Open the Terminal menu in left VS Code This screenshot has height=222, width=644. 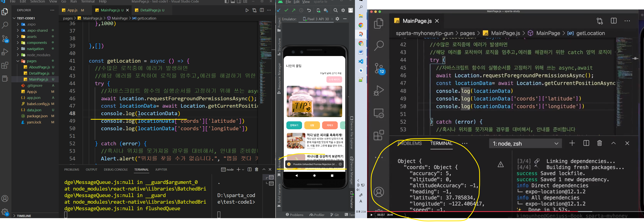pyautogui.click(x=88, y=2)
